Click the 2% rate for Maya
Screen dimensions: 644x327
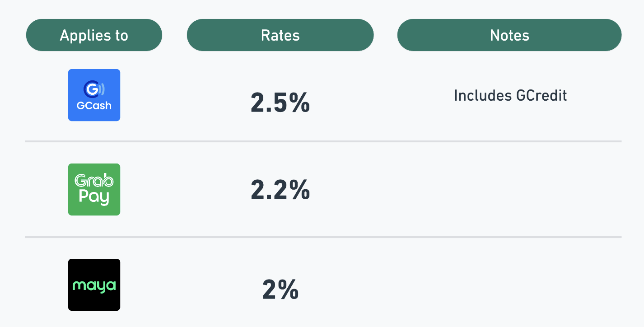click(280, 290)
